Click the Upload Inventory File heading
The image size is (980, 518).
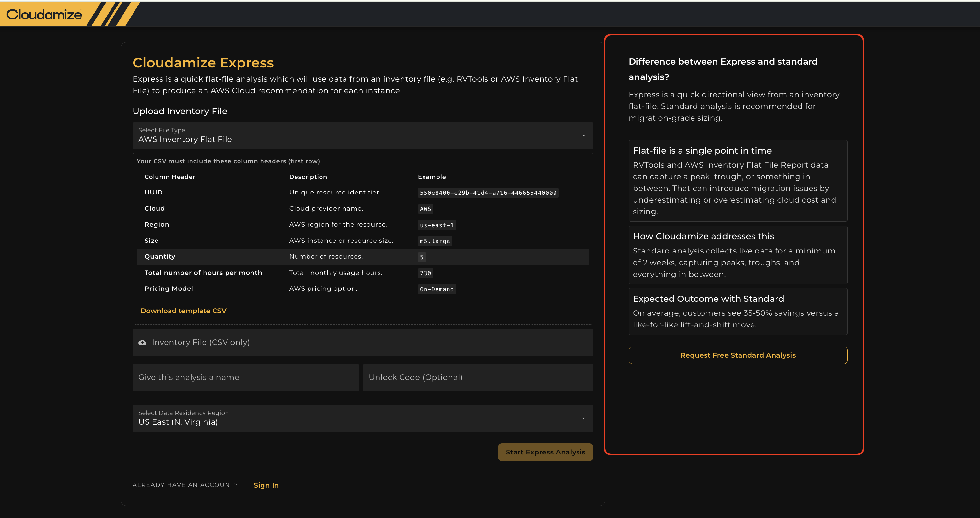coord(180,111)
